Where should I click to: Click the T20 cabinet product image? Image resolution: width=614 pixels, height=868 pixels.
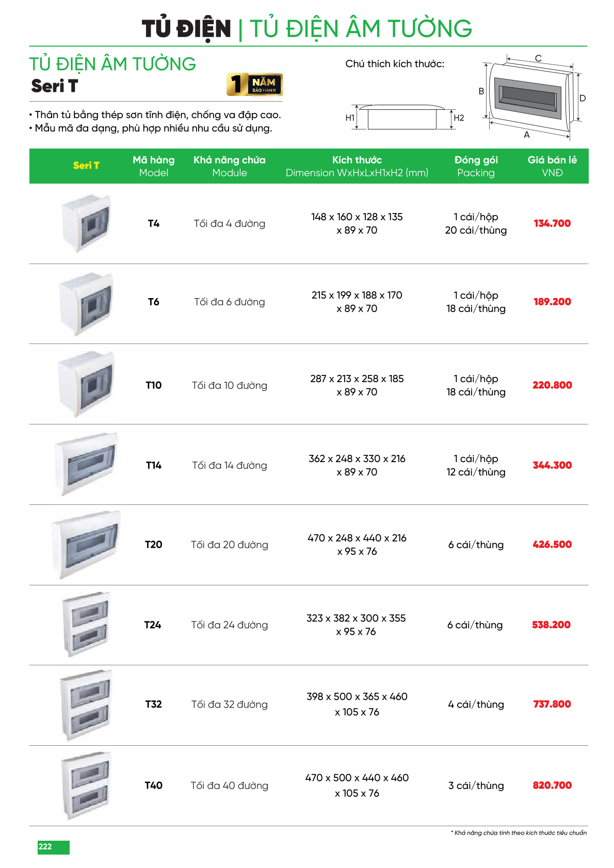86,545
